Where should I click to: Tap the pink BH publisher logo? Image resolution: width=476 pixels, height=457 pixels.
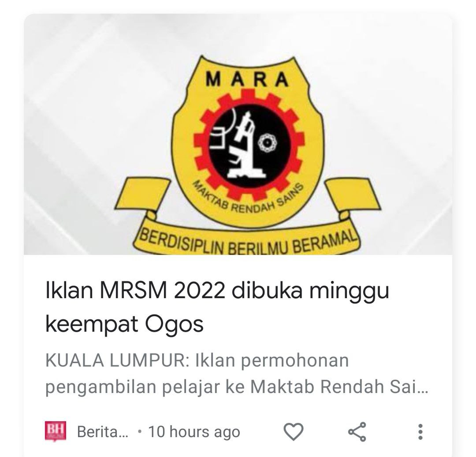(55, 431)
